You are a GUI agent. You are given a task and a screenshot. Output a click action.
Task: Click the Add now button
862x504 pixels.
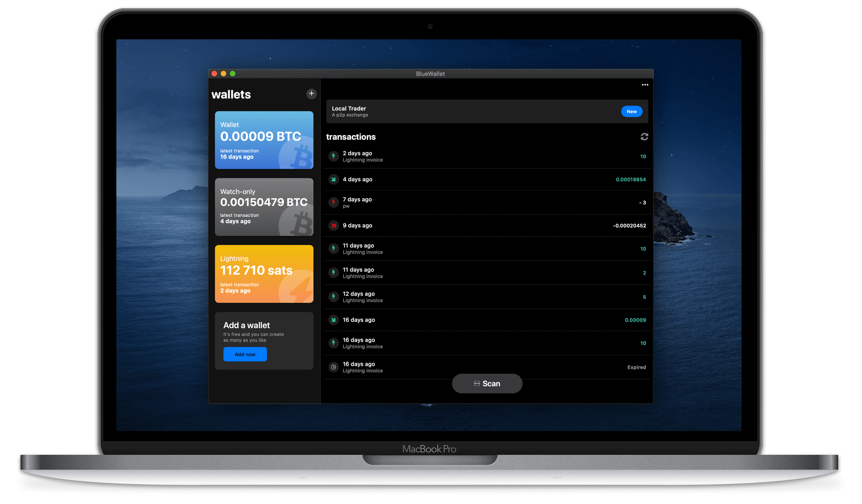(245, 354)
